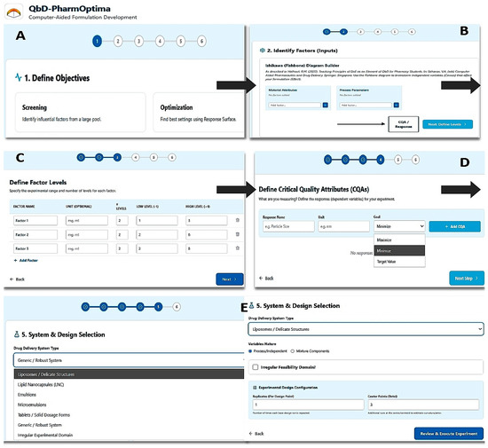Viewport: 488px width, 448px height.
Task: Pick the Screening objective card
Action: point(81,113)
